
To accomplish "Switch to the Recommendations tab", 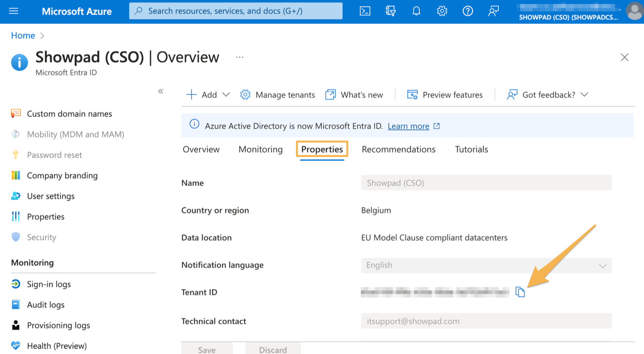I will click(x=398, y=149).
